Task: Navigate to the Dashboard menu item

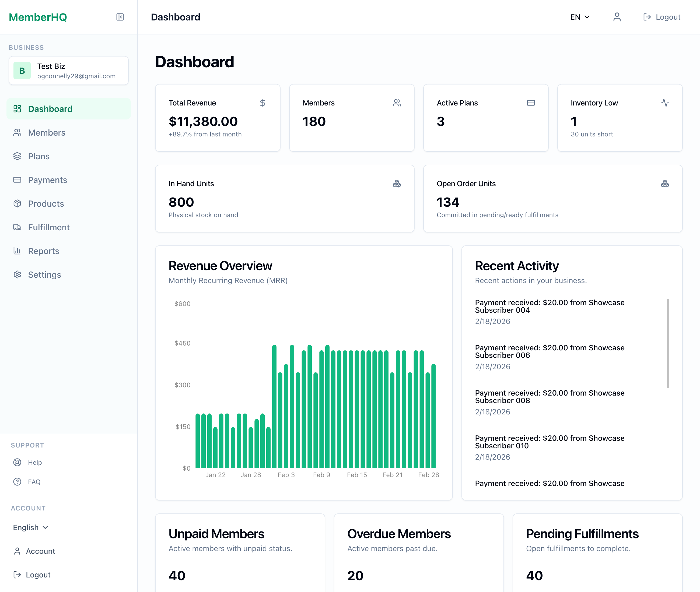Action: tap(50, 109)
